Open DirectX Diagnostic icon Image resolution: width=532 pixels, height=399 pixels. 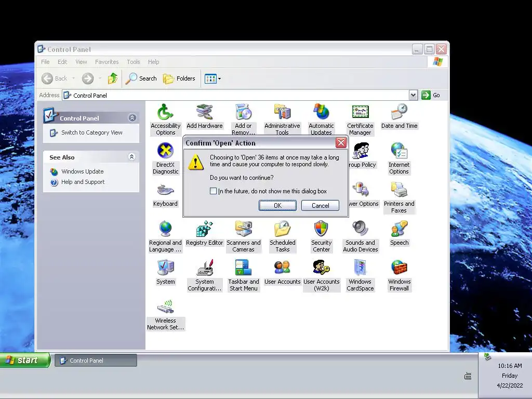tap(165, 158)
